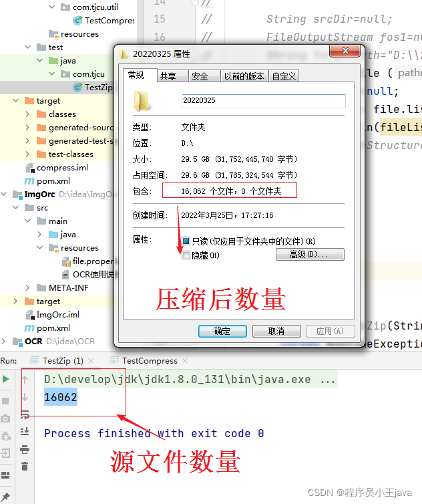The image size is (422, 504).
Task: Restore layout icon in Run sidebar
Action: (5, 475)
